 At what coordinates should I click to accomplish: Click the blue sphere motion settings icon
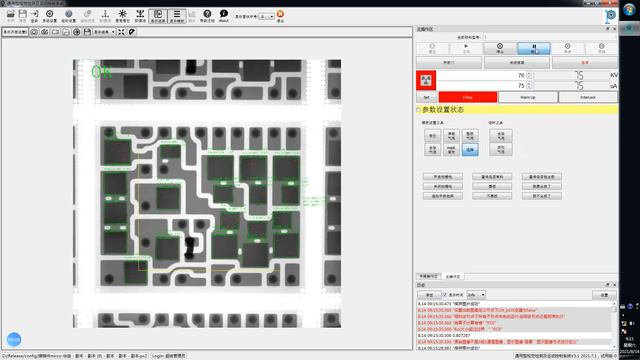(69, 16)
